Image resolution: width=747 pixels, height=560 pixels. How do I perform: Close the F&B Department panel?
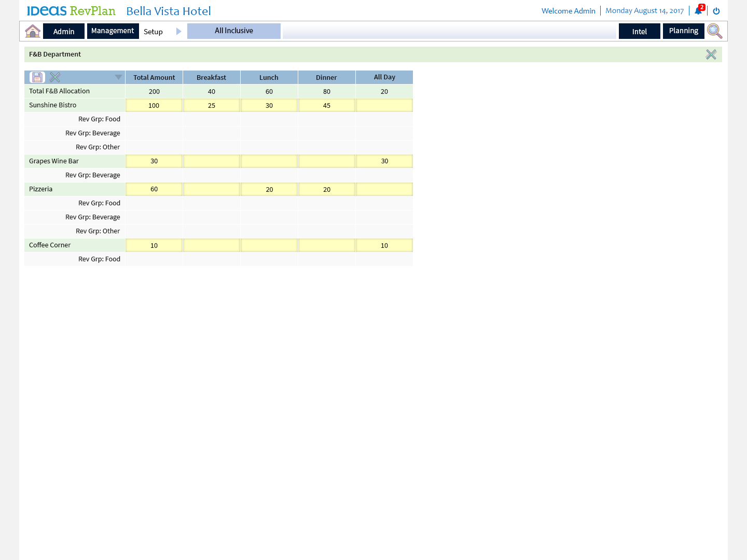(711, 54)
